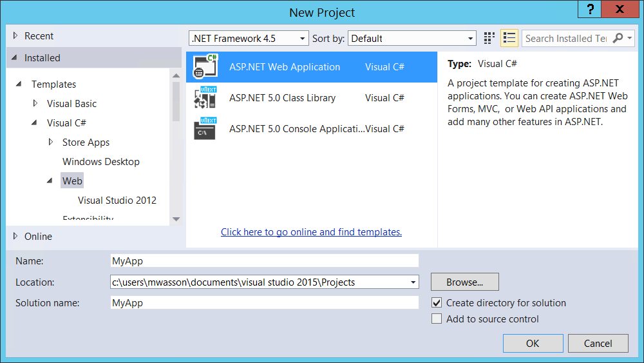Click the tree scrollbar down arrow
Screen dimensions: 644x363
click(176, 219)
